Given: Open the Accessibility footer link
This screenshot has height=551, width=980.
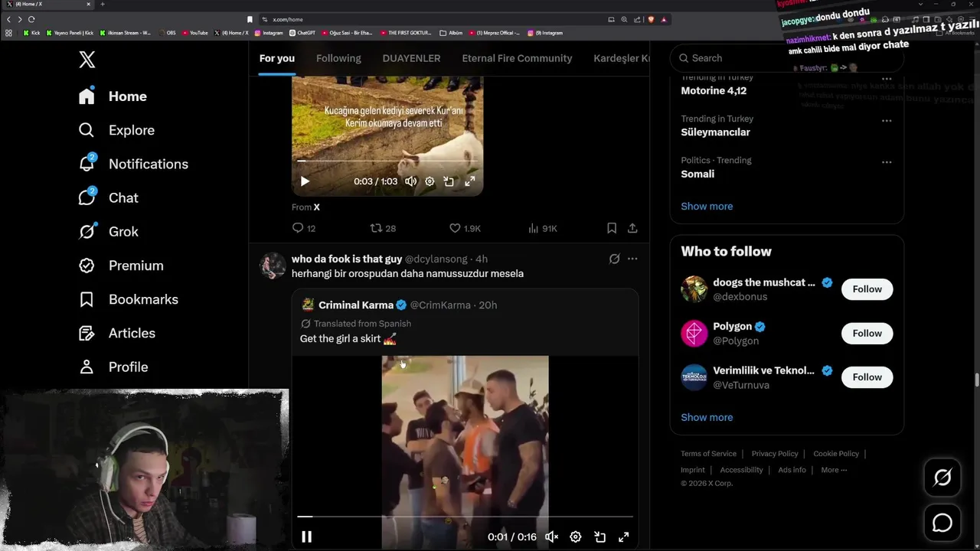Looking at the screenshot, I should (x=741, y=470).
